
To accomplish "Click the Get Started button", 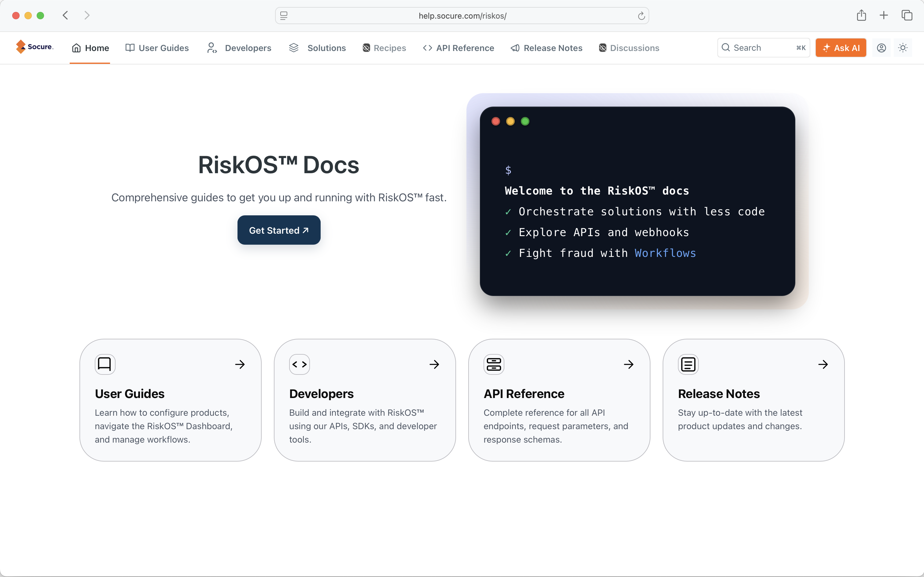I will [279, 230].
